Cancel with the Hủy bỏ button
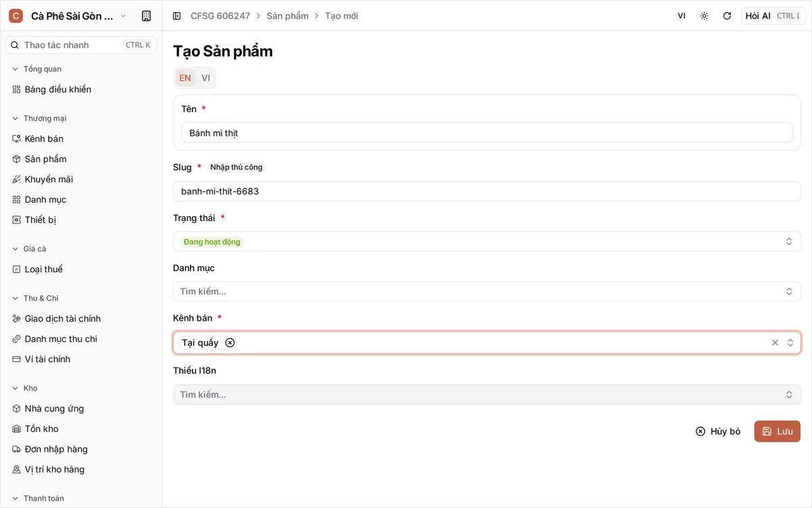Screen dimensions: 812x508 pyautogui.click(x=718, y=431)
